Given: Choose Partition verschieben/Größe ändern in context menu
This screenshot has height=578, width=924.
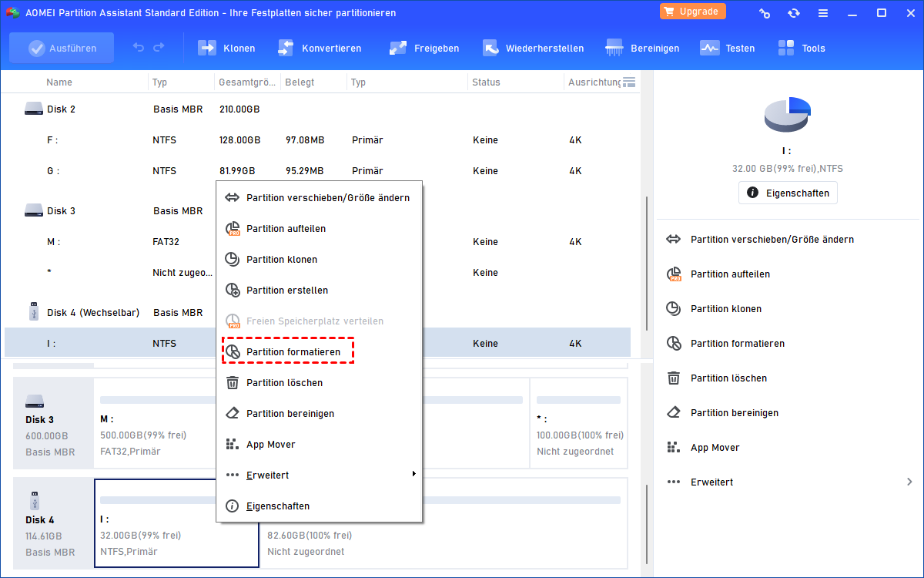Looking at the screenshot, I should (x=319, y=198).
